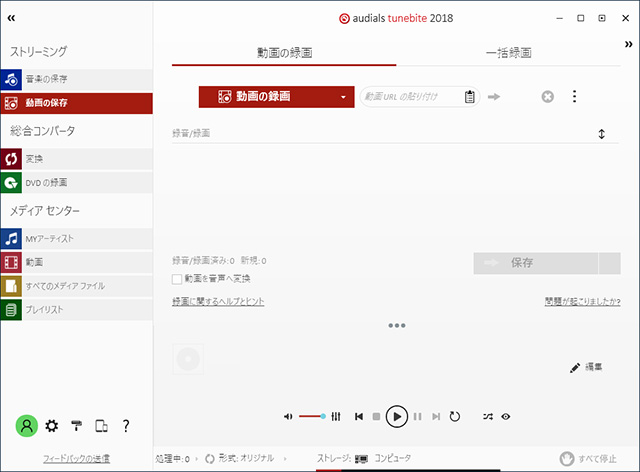This screenshot has width=640, height=472.
Task: Skip to previous track
Action: click(359, 416)
